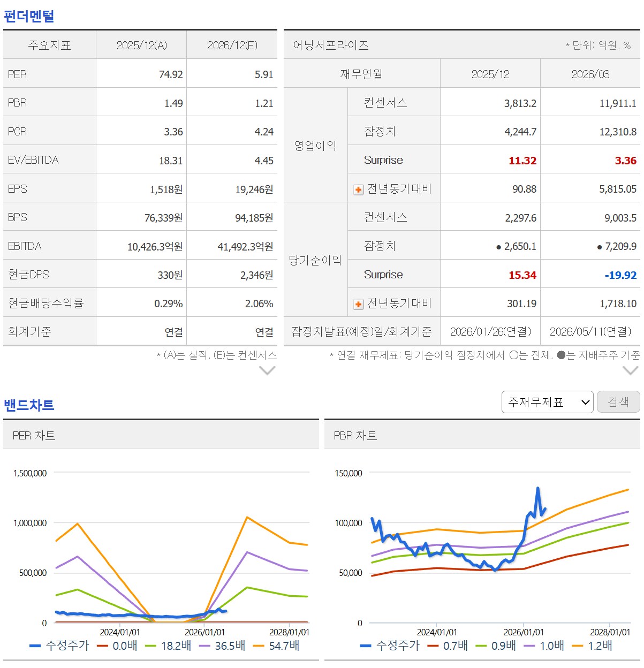Click the 펀더멘털 section heading
The height and width of the screenshot is (668, 644).
coord(29,16)
